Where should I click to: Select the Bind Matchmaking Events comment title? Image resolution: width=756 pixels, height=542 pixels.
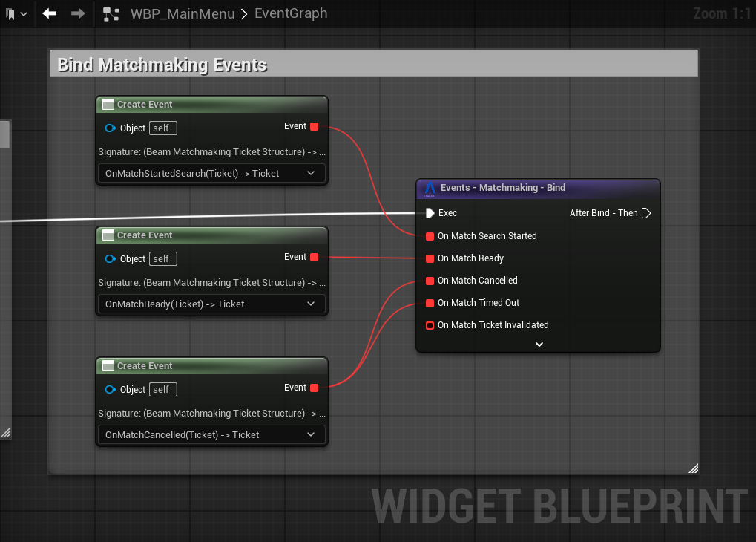pyautogui.click(x=162, y=65)
